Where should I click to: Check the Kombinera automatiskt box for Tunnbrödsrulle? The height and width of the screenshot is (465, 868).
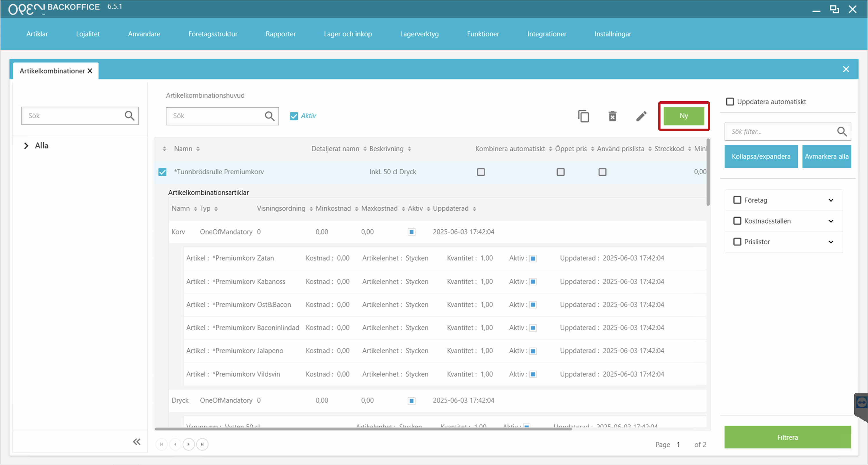(x=480, y=172)
